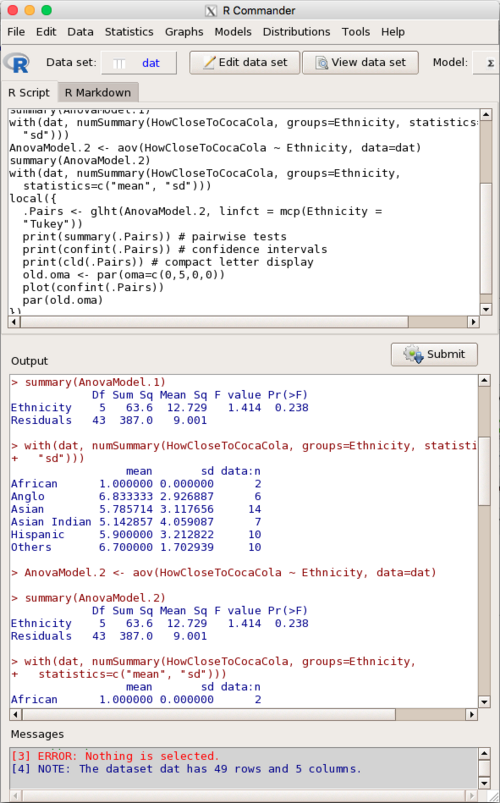
Task: Click script pane scroll right arrow
Action: 473,322
